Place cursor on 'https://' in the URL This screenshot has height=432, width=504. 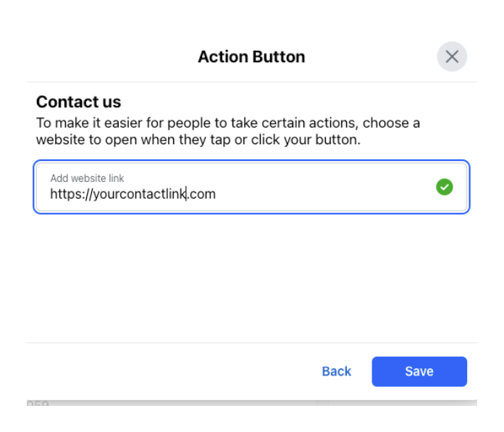click(72, 194)
